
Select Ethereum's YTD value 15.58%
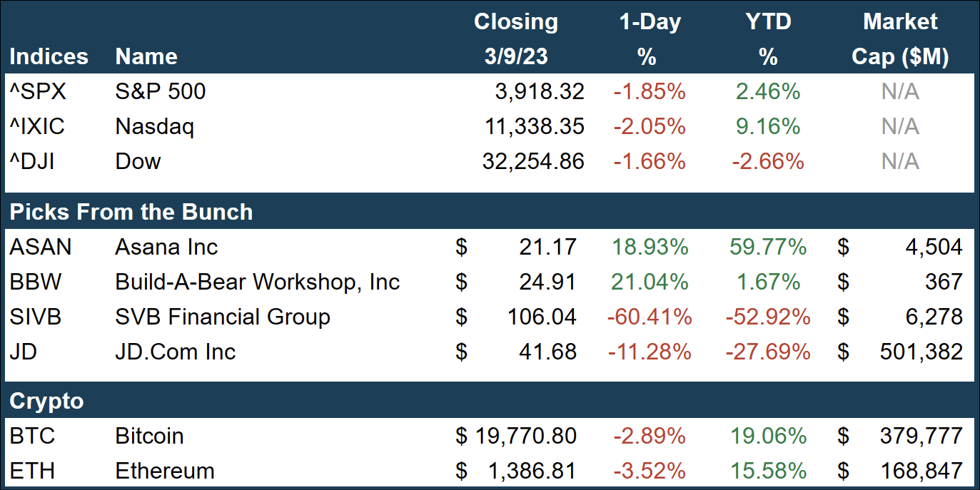tap(768, 471)
